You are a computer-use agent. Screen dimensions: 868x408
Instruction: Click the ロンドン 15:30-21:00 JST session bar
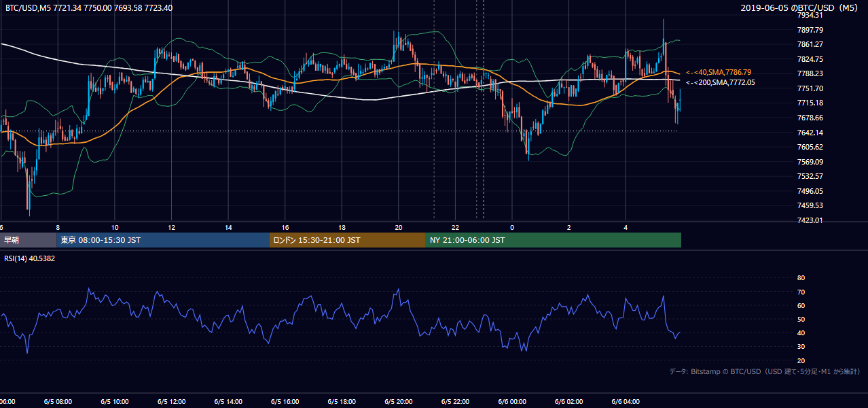(348, 240)
